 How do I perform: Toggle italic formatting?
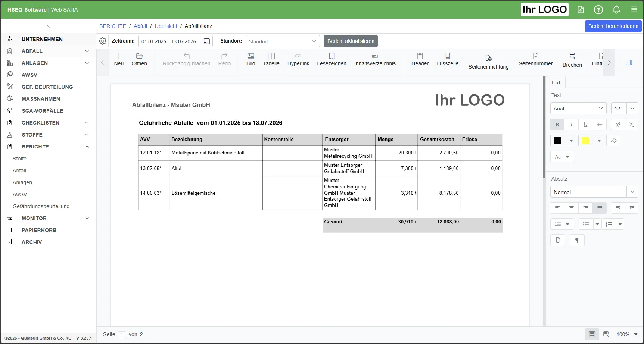[571, 125]
